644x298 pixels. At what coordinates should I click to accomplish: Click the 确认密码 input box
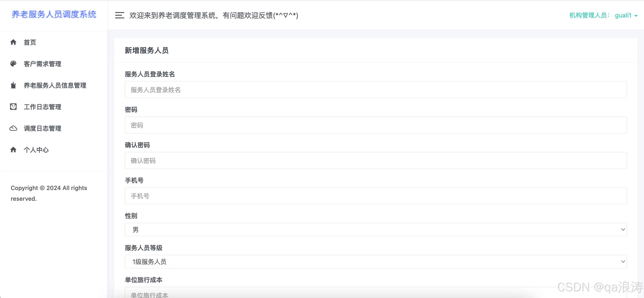click(375, 160)
